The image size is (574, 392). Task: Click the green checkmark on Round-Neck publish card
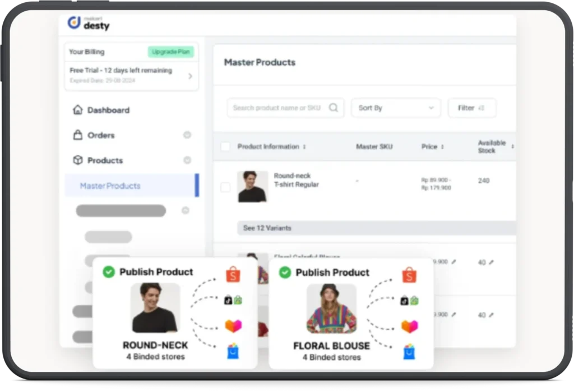109,272
